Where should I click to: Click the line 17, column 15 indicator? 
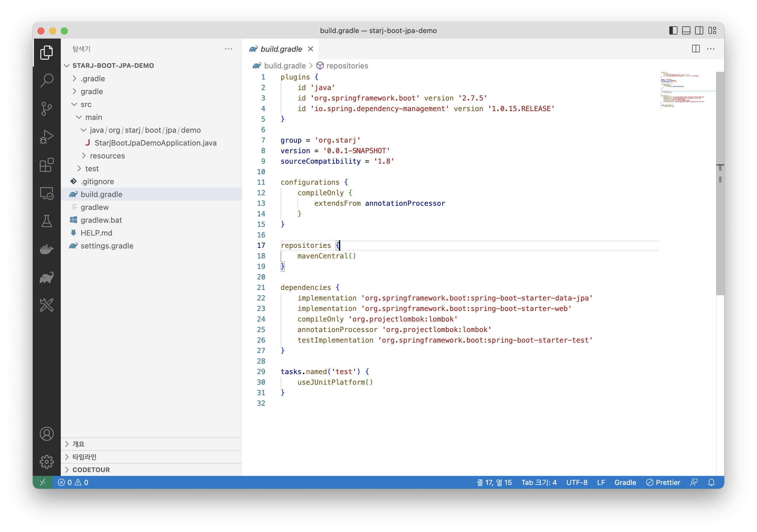[x=494, y=482]
